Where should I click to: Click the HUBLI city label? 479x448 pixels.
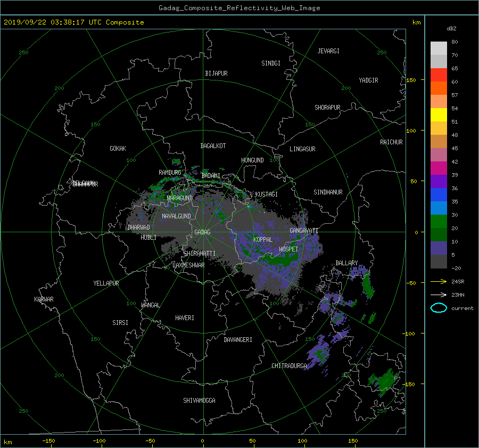[x=148, y=237]
